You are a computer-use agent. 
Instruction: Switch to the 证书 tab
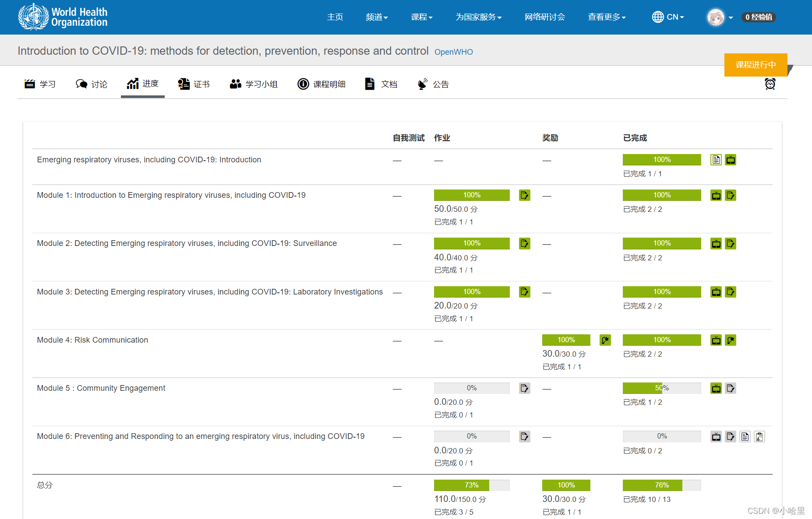[194, 84]
